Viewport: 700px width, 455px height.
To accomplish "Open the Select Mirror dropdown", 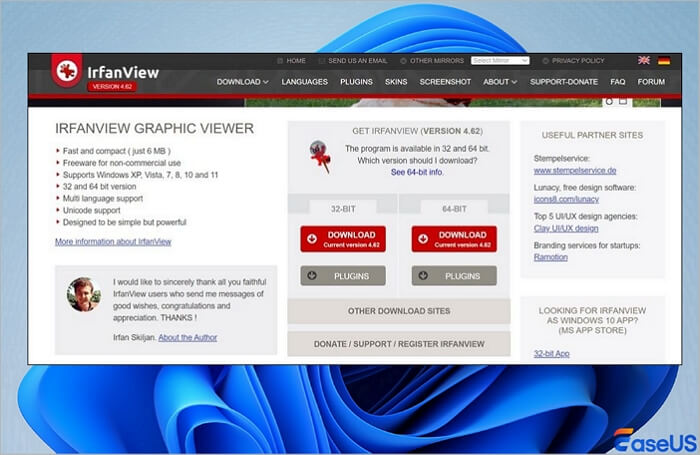I will pos(500,60).
